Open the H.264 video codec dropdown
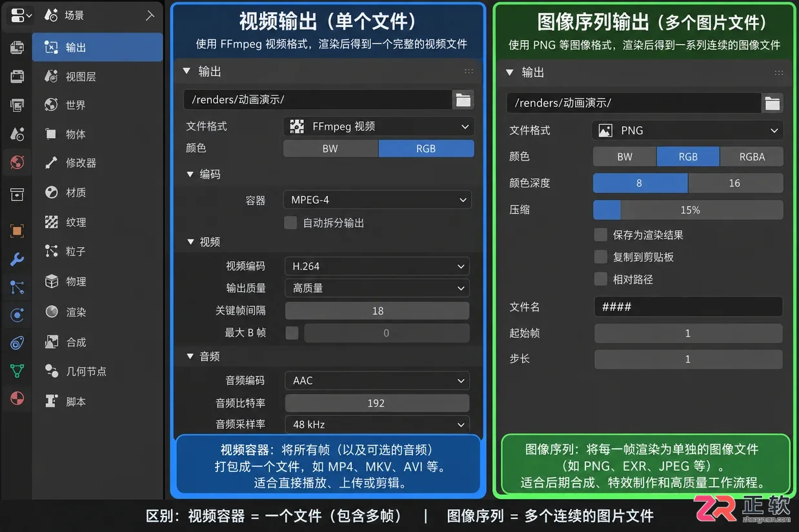This screenshot has height=532, width=799. [377, 266]
